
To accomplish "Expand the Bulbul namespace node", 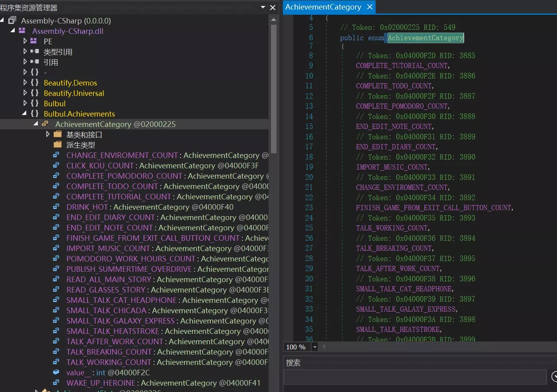I will coord(25,103).
